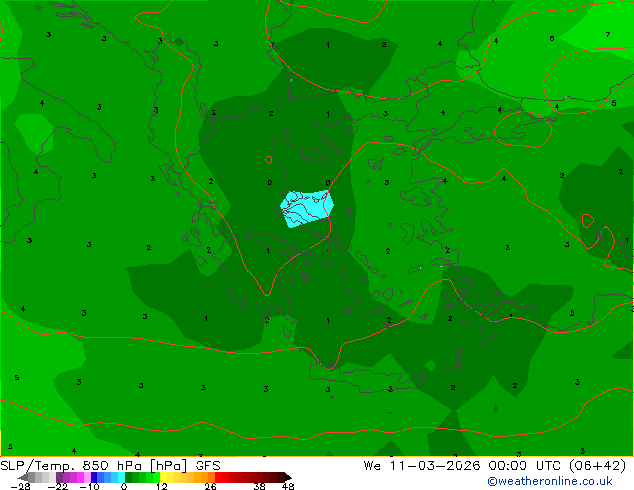The image size is (634, 490).
Task: Click the '-28' legend label
Action: tap(20, 486)
